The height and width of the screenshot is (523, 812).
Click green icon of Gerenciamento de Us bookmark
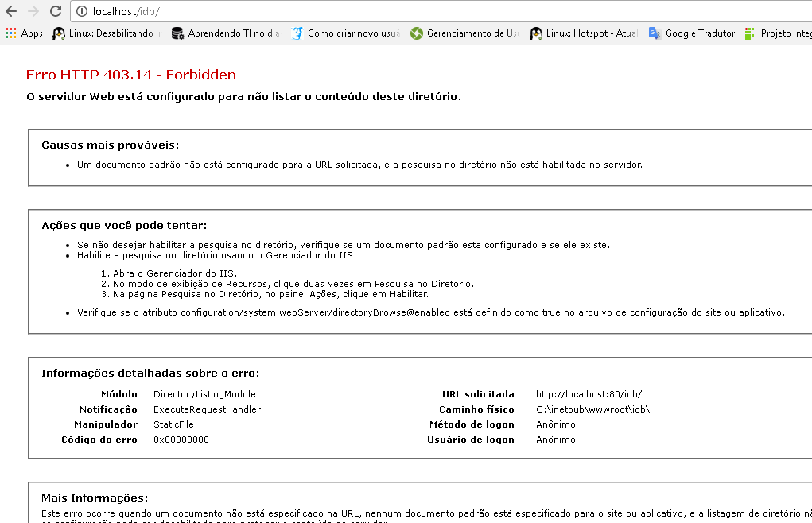tap(417, 33)
